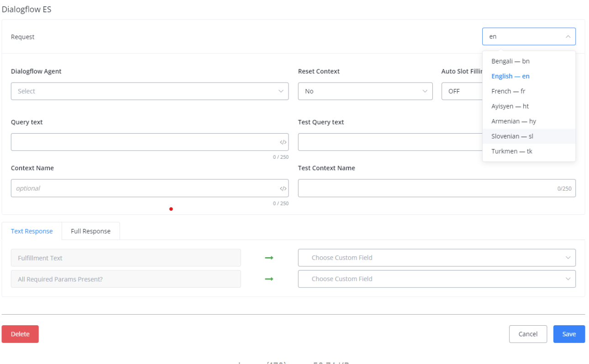This screenshot has width=589, height=364.
Task: Click the All Required Params Present? field
Action: 126,279
